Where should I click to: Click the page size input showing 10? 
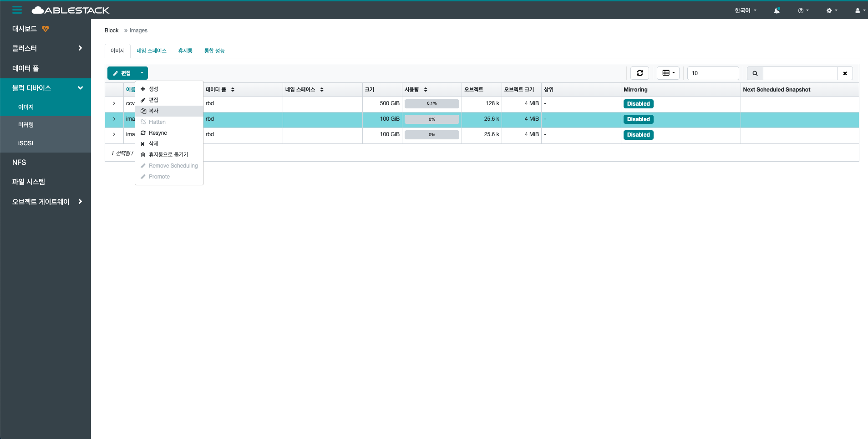(x=712, y=73)
